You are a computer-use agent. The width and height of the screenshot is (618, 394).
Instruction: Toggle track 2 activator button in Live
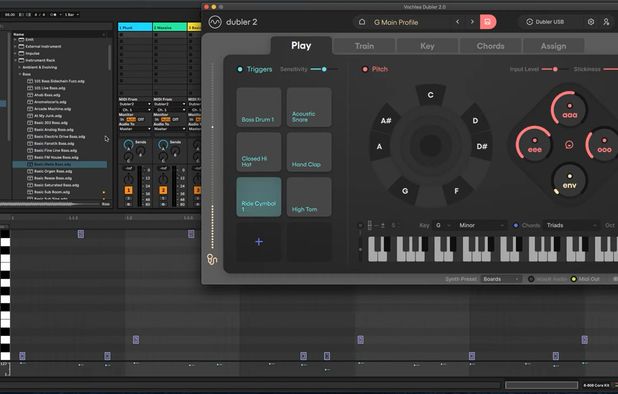(163, 190)
